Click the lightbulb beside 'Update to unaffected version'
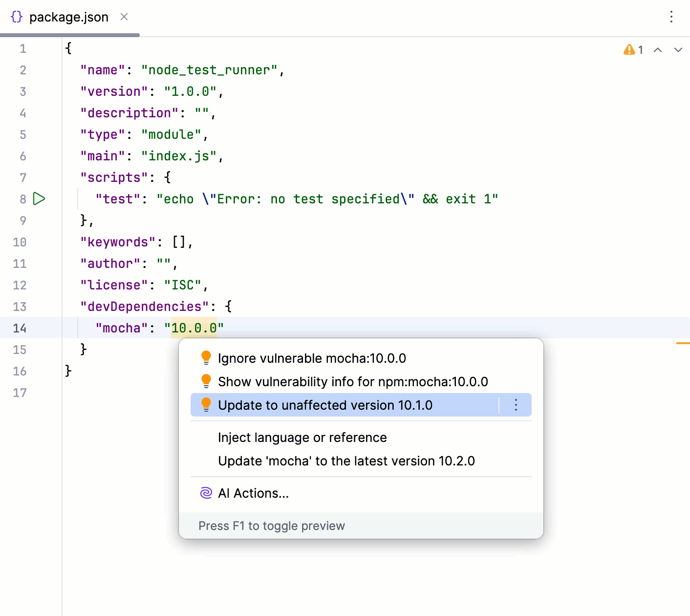Image resolution: width=690 pixels, height=616 pixels. pos(206,405)
